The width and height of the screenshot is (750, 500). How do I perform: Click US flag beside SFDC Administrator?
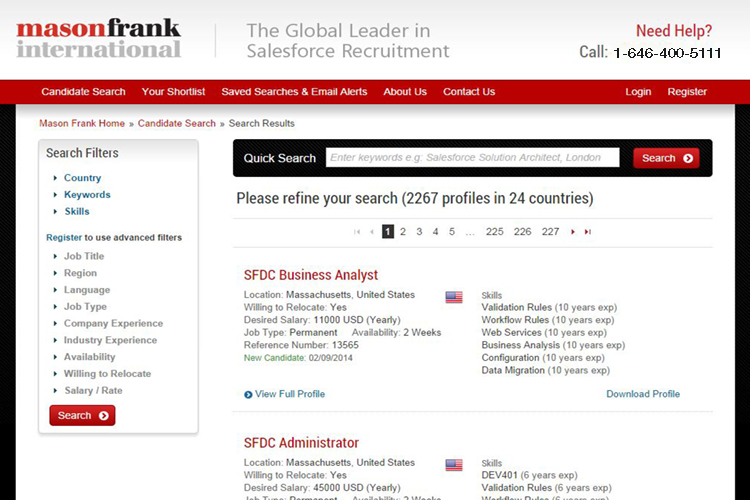(x=454, y=465)
